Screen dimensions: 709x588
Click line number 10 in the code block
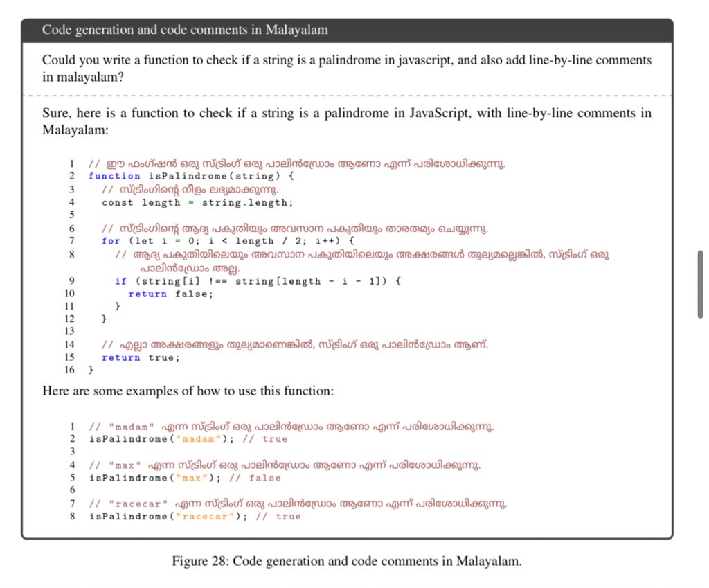(70, 294)
